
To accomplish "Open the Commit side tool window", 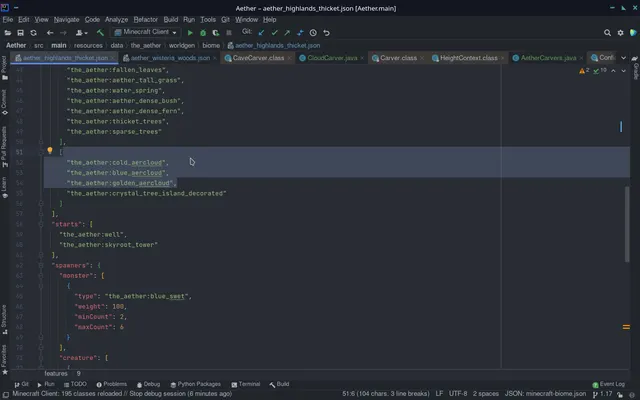I will [4, 102].
